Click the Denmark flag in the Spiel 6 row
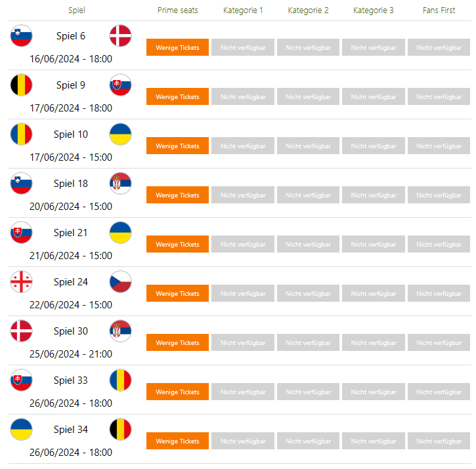 120,35
